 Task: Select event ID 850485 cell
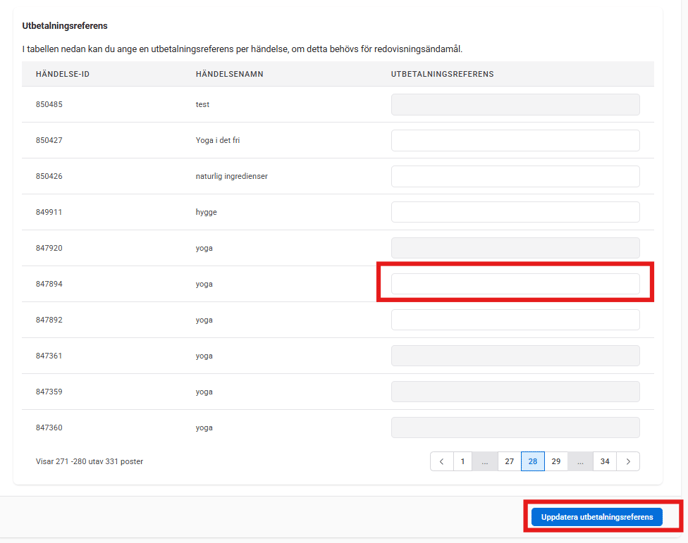coord(49,104)
